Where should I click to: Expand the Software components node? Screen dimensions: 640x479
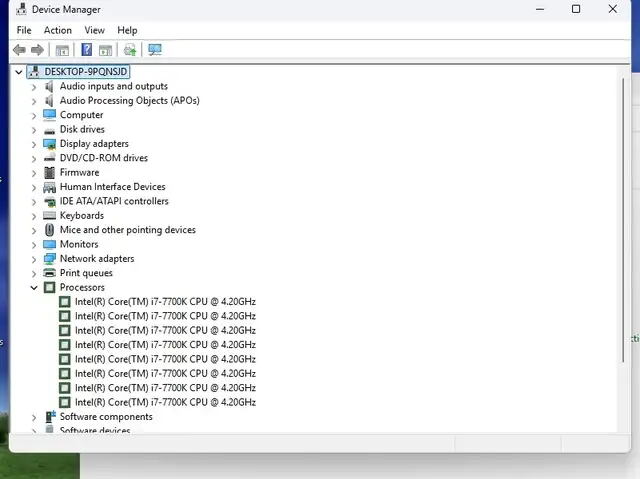click(x=34, y=417)
